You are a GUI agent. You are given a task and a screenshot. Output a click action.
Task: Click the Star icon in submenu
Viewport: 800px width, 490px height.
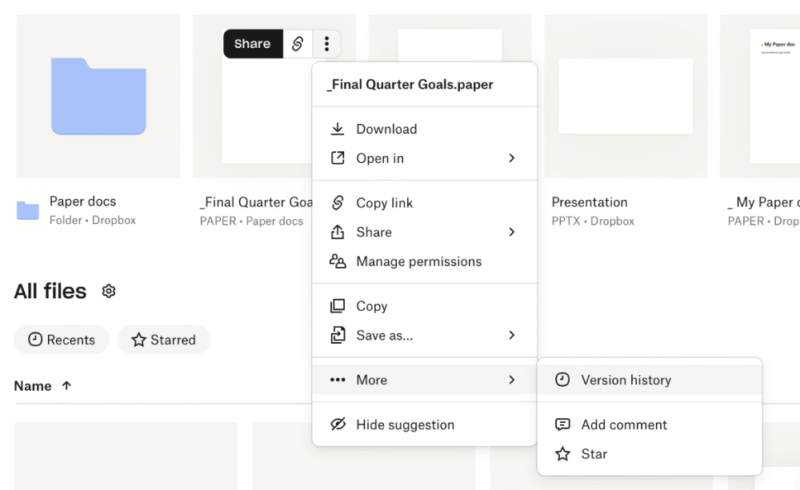[563, 453]
